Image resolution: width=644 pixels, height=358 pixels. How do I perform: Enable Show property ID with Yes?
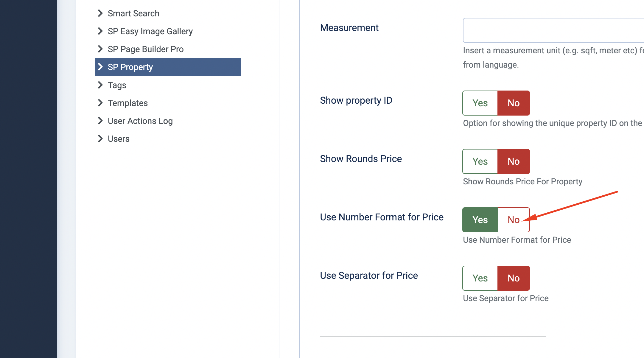(x=480, y=103)
